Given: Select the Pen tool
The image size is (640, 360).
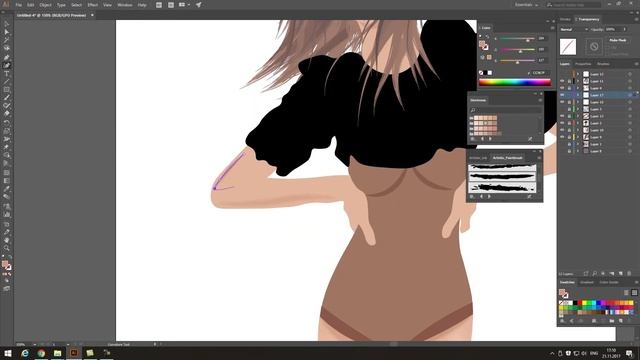Looking at the screenshot, I should coord(7,57).
